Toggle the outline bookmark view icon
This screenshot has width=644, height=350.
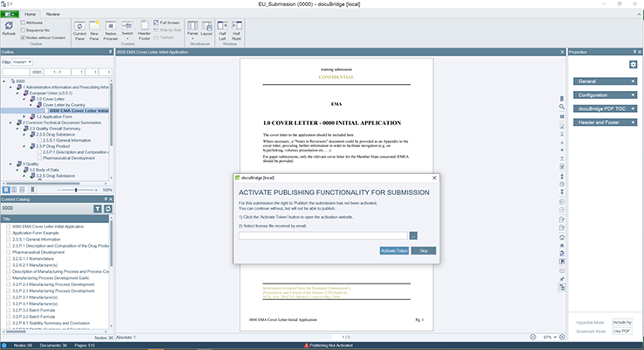click(32, 190)
